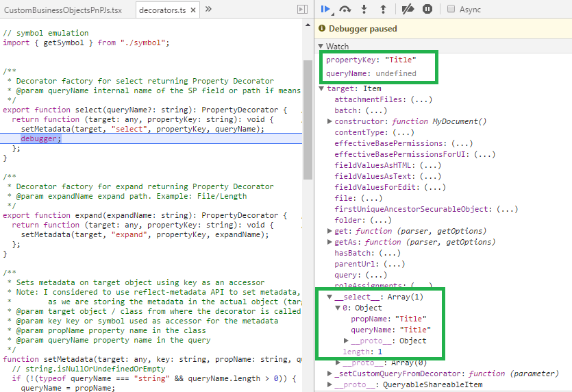This screenshot has width=572, height=392.
Task: Evaluate batch (...) getter
Action: 376,110
